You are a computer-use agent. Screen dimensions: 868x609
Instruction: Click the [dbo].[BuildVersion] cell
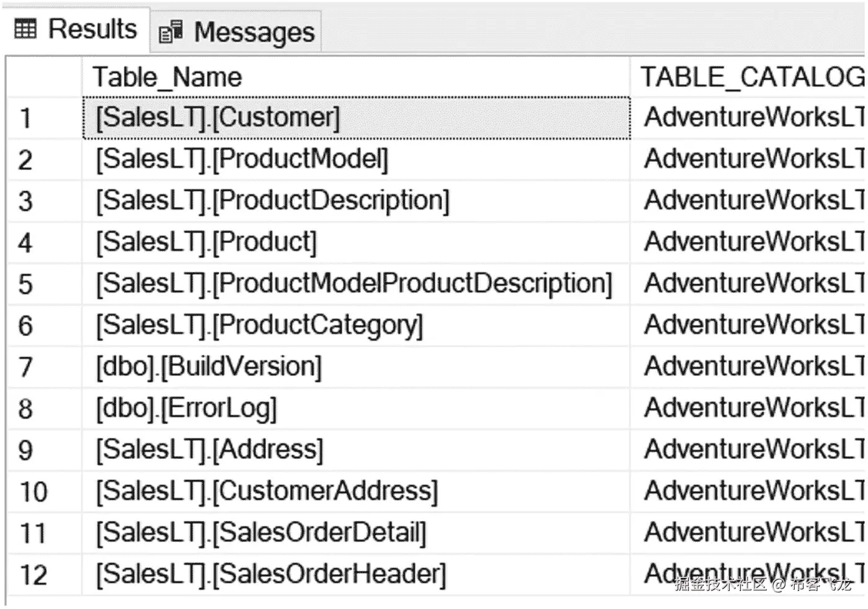[x=356, y=367]
